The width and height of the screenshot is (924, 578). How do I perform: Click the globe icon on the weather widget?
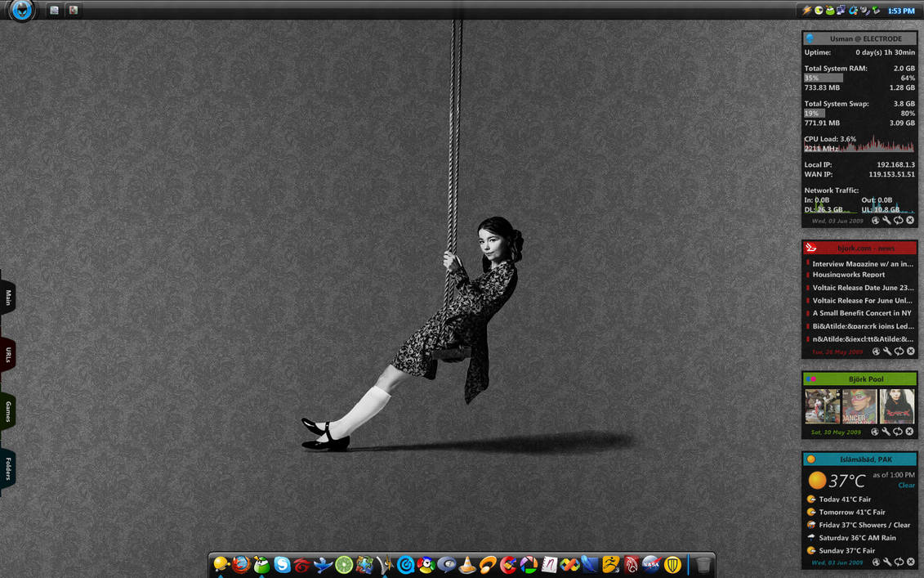(875, 562)
